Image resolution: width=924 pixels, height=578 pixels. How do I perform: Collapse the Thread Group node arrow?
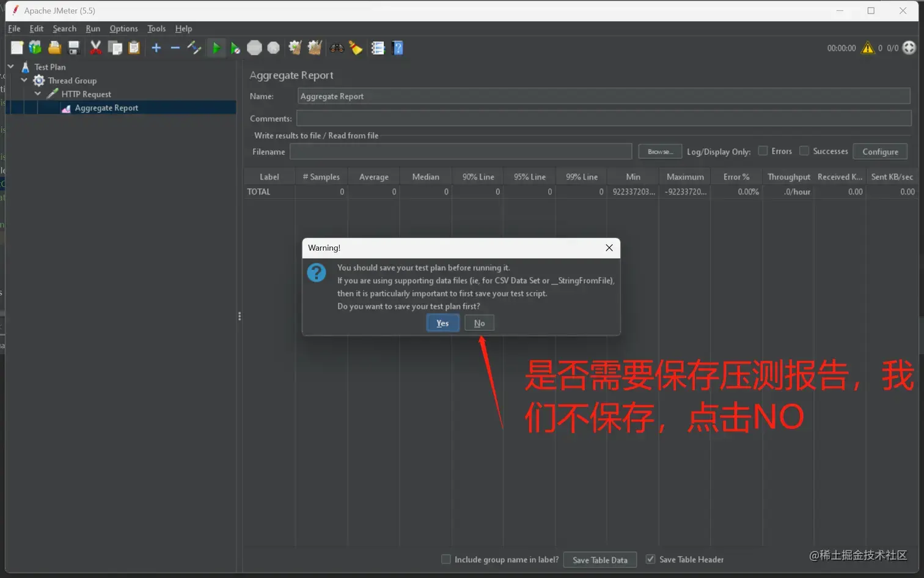pos(24,80)
